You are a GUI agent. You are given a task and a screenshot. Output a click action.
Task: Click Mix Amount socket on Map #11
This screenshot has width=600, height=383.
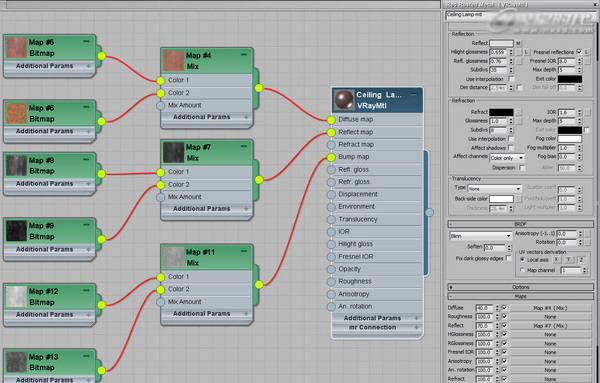click(161, 302)
